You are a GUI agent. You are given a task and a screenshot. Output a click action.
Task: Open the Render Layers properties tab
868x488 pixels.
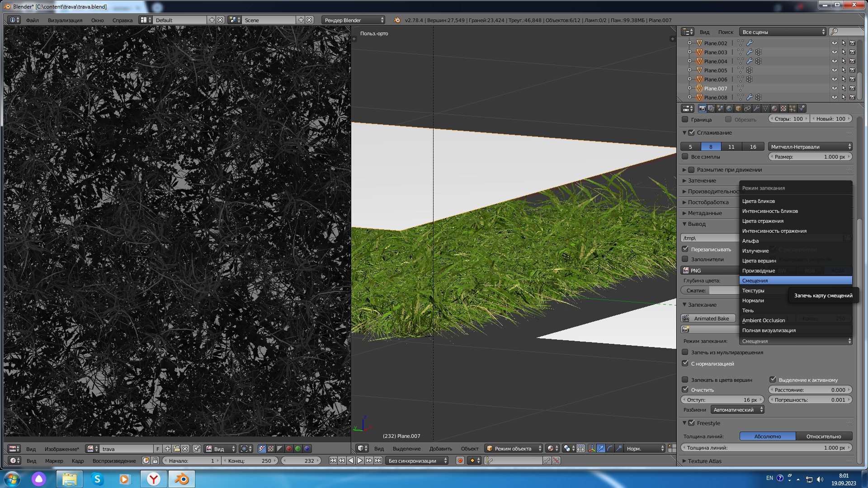pos(711,108)
